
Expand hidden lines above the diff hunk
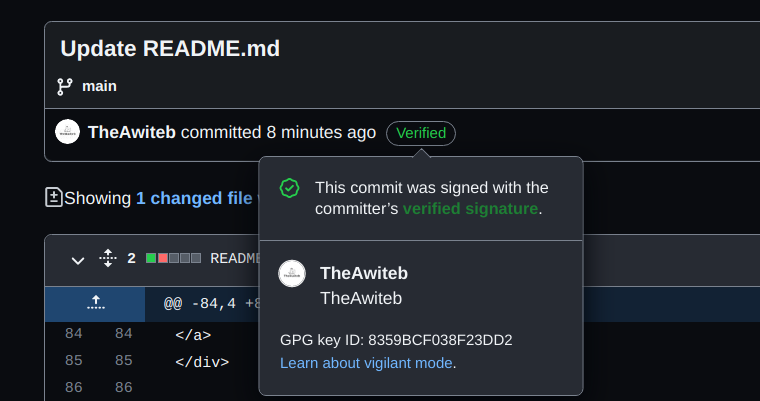point(95,301)
